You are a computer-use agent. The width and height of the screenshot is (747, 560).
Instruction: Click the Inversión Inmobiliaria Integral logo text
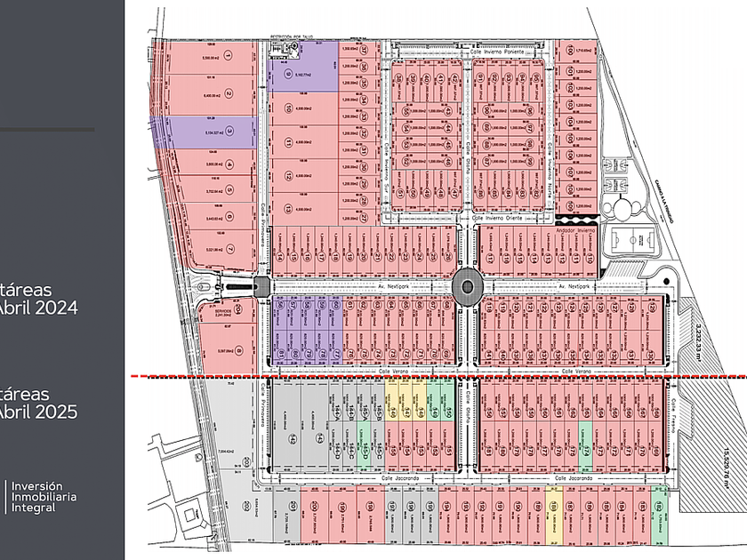click(x=44, y=497)
